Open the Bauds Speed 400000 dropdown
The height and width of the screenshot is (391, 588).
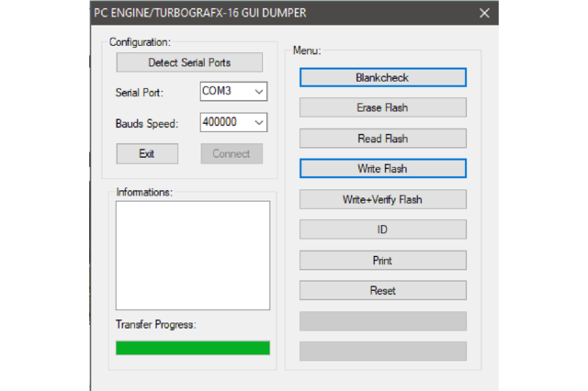click(x=233, y=122)
